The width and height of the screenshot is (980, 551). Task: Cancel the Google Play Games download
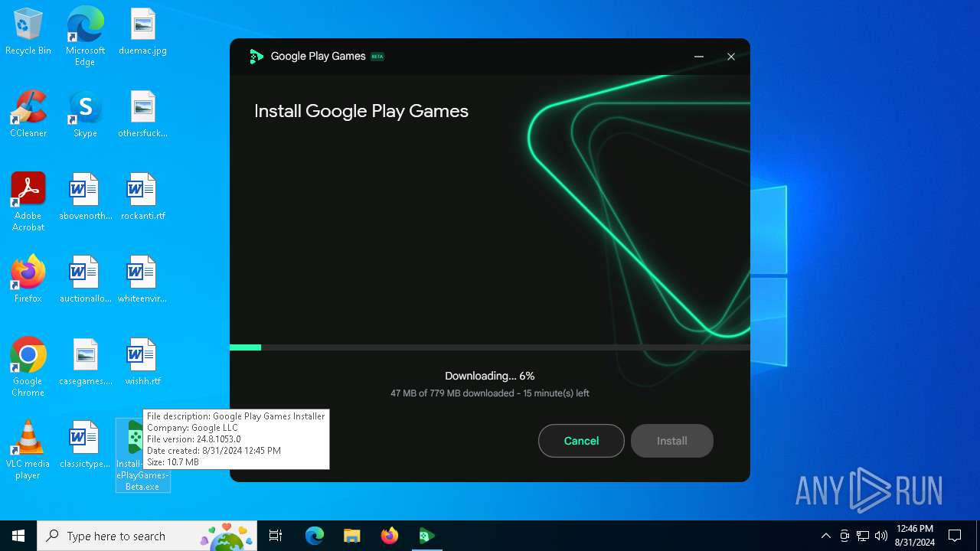tap(581, 441)
